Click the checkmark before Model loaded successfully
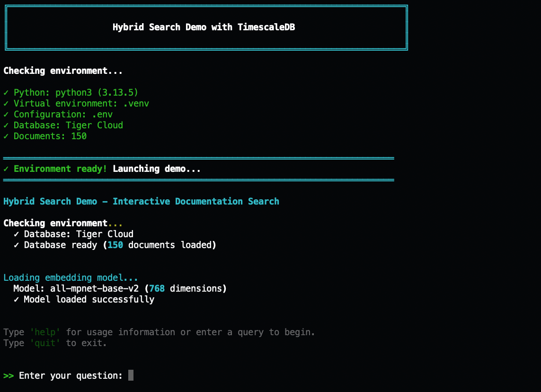 click(17, 300)
